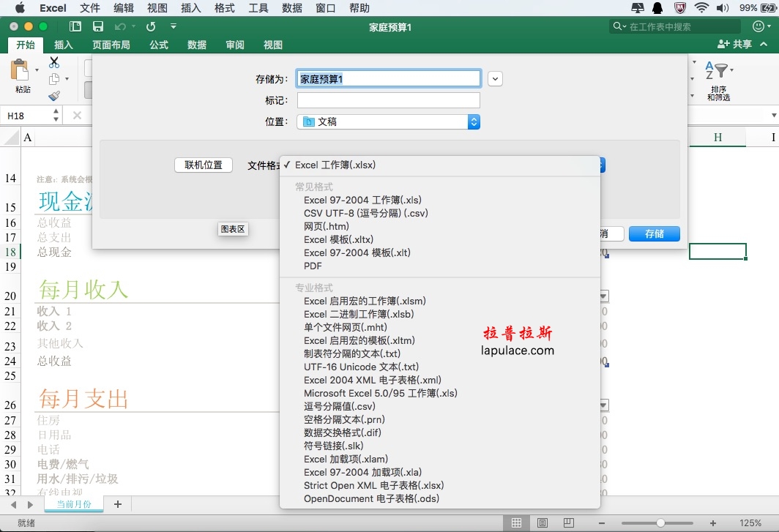The height and width of the screenshot is (532, 779).
Task: Click the 在工作表中搜索 search field
Action: click(674, 26)
